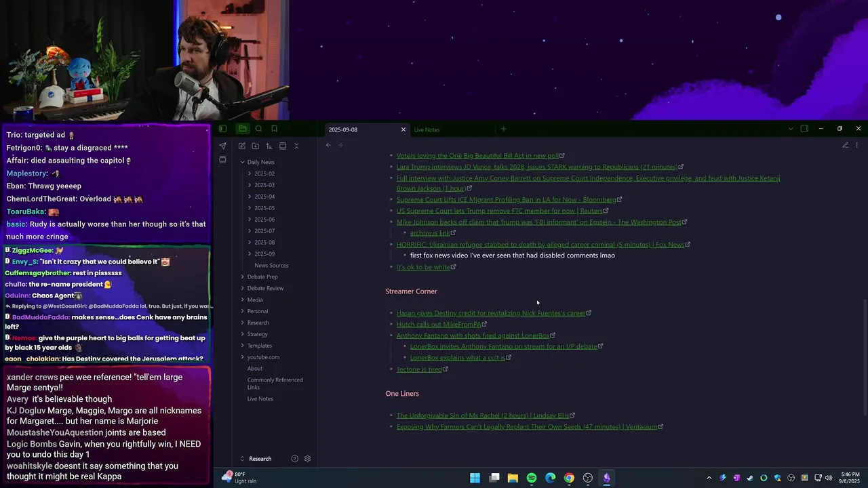
Task: Switch to the Live Notes tab
Action: [x=427, y=129]
